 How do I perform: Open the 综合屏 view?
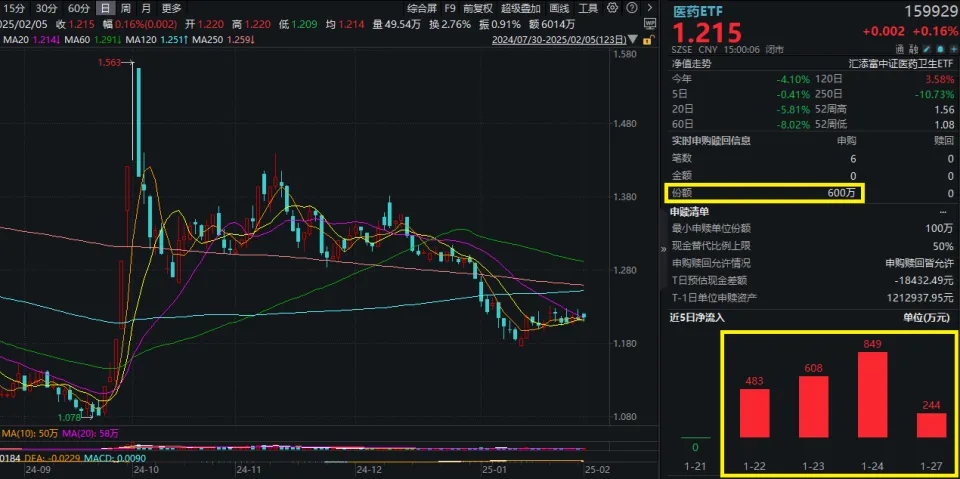(x=422, y=8)
